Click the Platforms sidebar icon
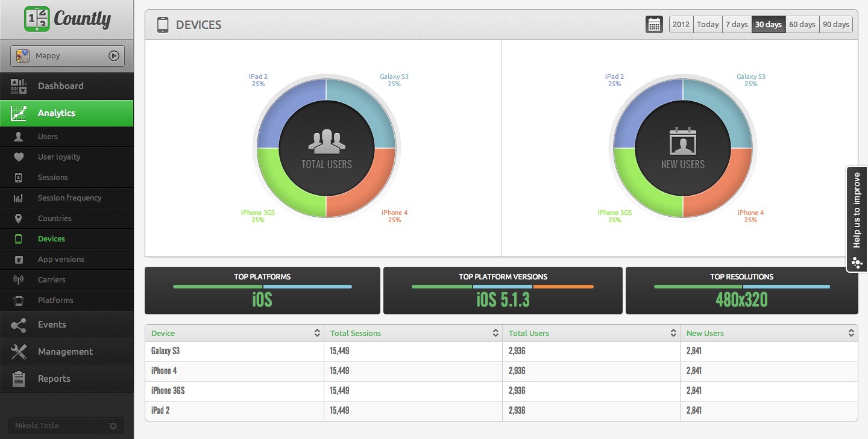868x439 pixels. [19, 300]
